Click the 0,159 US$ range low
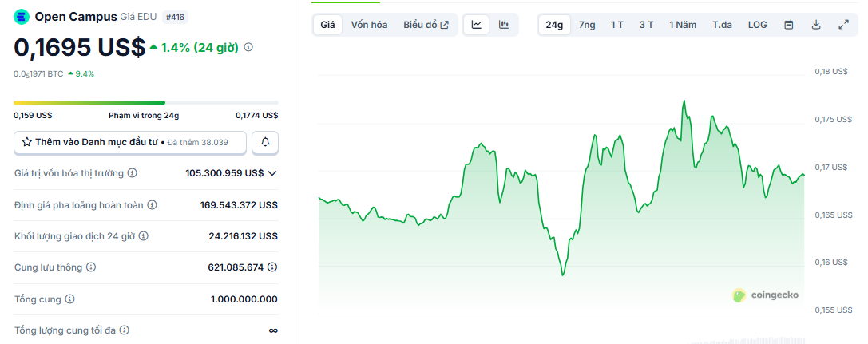Screen dimensions: 868x344 point(34,116)
